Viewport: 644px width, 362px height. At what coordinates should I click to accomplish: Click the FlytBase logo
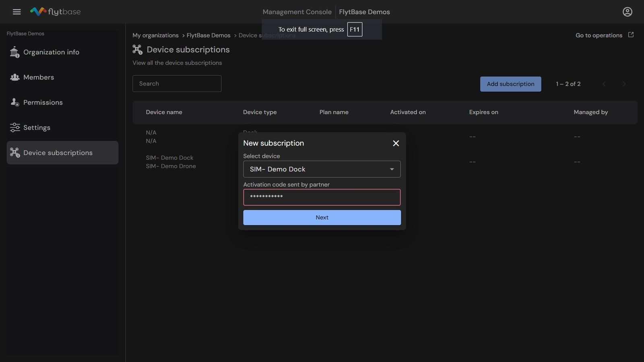tap(55, 12)
